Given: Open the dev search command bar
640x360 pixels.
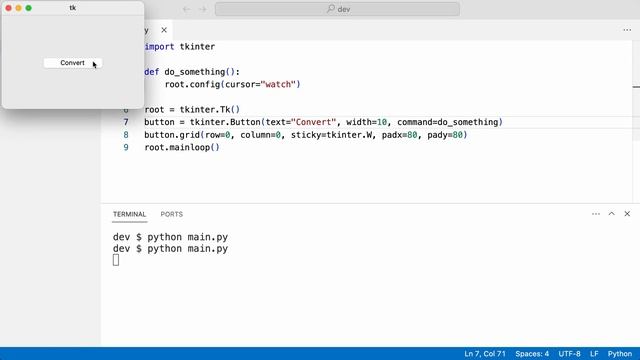Looking at the screenshot, I should coord(337,9).
